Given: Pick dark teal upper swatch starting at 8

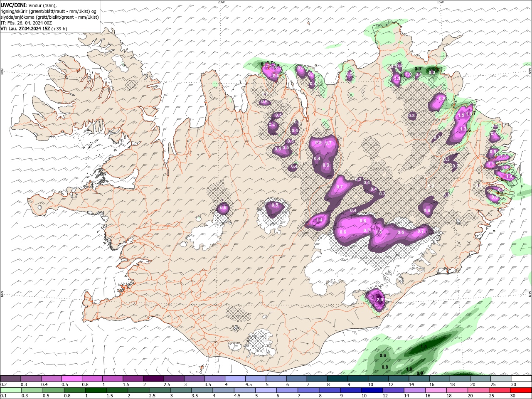Looking at the screenshot, I should pyautogui.click(x=337, y=379).
